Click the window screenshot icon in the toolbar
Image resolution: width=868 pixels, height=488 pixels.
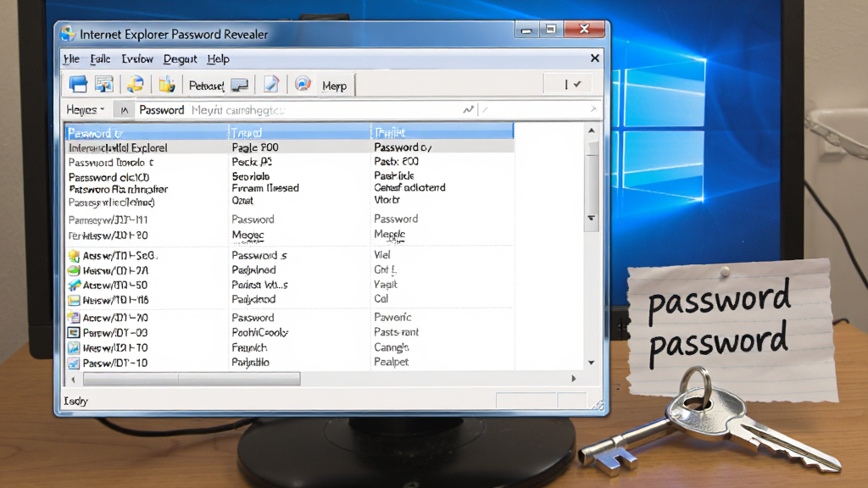tap(104, 84)
